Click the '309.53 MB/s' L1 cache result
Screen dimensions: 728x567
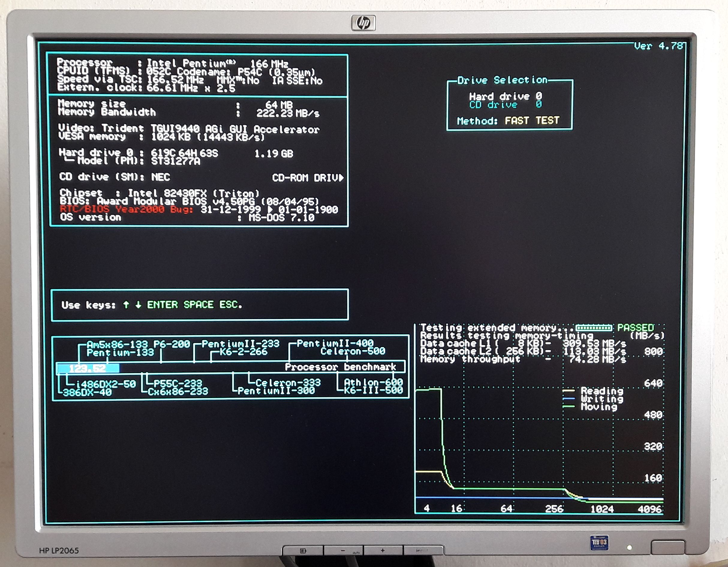click(x=594, y=343)
